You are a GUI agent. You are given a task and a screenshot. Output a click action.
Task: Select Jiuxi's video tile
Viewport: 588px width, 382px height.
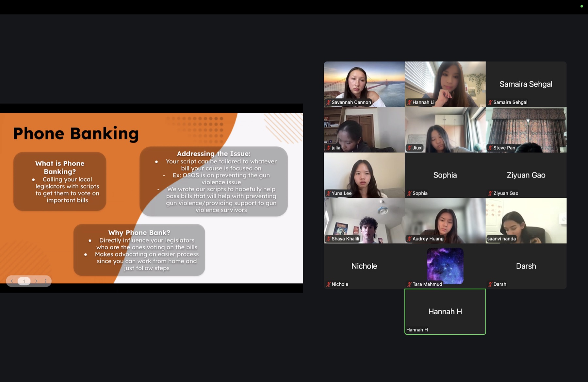click(x=445, y=130)
